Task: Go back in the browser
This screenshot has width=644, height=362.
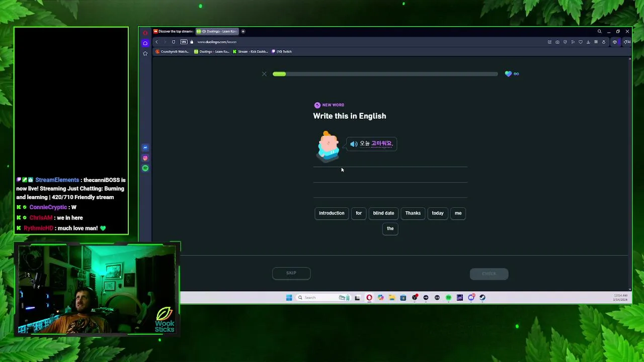Action: click(x=156, y=42)
